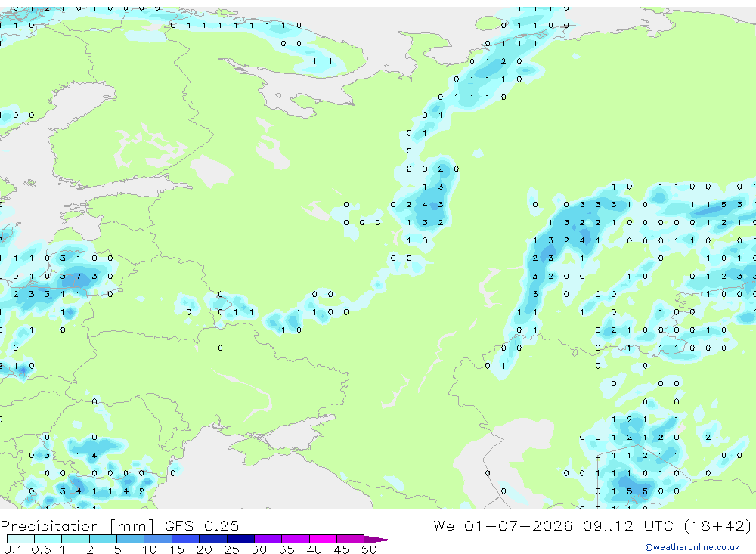
Task: Click the legend label "35"
Action: point(287,549)
